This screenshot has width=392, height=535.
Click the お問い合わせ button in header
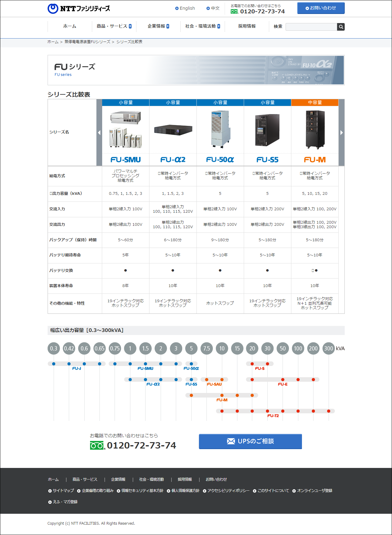(x=321, y=8)
